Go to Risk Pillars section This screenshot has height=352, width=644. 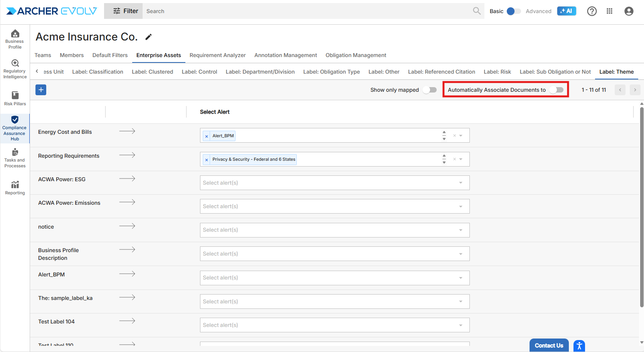click(x=15, y=98)
